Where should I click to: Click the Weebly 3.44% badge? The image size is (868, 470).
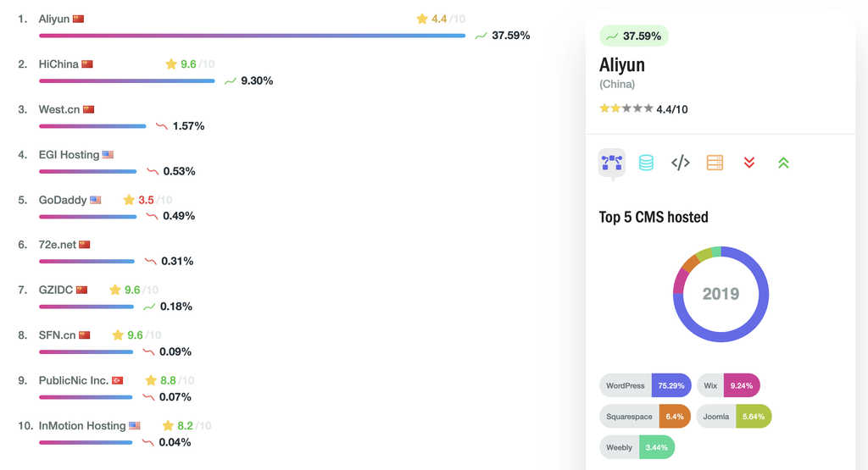(x=637, y=447)
